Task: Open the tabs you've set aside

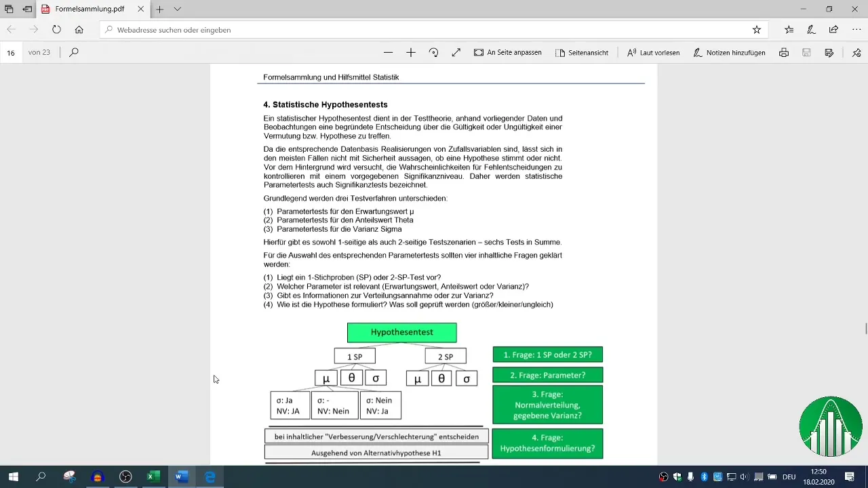Action: click(x=9, y=9)
